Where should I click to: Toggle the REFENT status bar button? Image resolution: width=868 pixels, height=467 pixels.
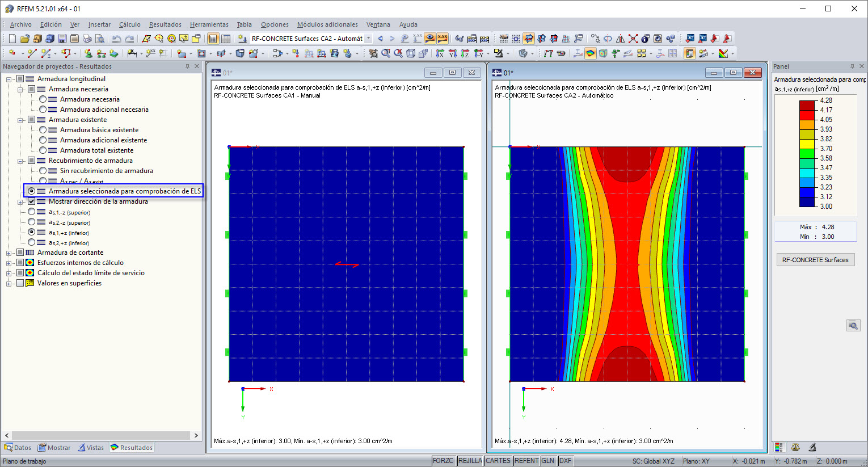point(526,461)
